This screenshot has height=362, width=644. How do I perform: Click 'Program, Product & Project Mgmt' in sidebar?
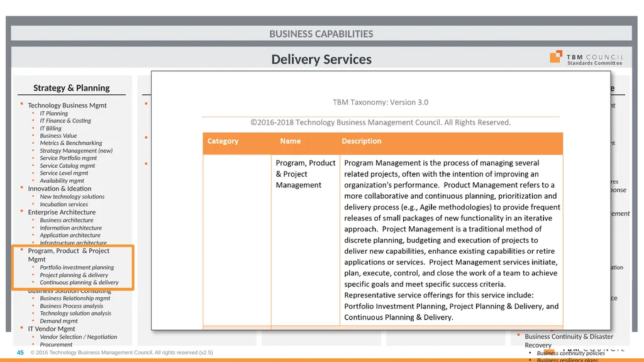tap(69, 255)
